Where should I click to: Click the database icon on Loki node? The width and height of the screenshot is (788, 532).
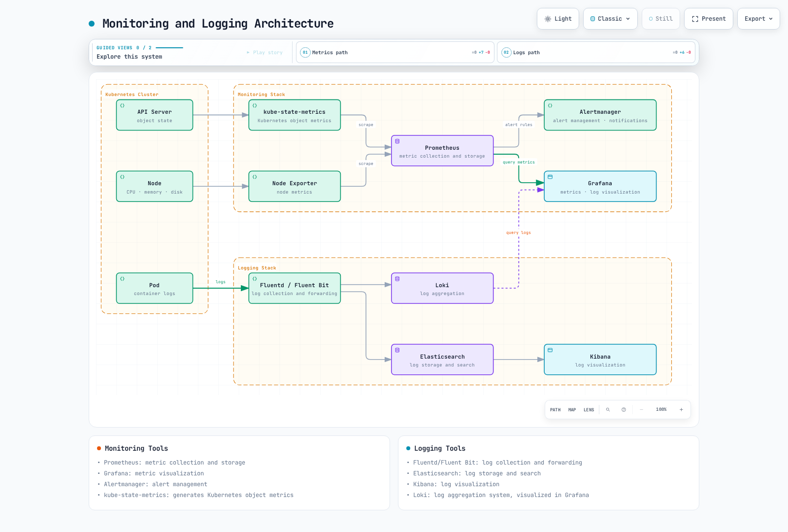[397, 279]
